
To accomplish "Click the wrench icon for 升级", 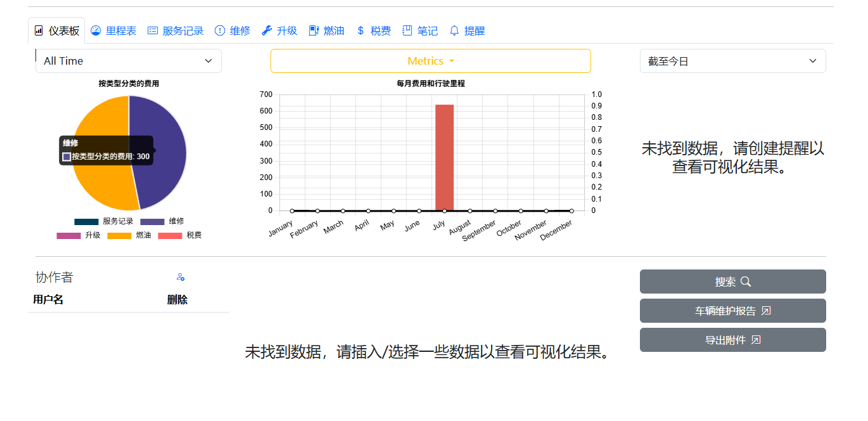I will (x=267, y=30).
